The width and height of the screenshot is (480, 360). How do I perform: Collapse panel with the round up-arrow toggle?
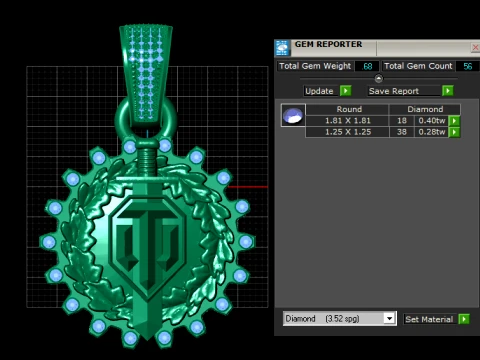(x=379, y=78)
